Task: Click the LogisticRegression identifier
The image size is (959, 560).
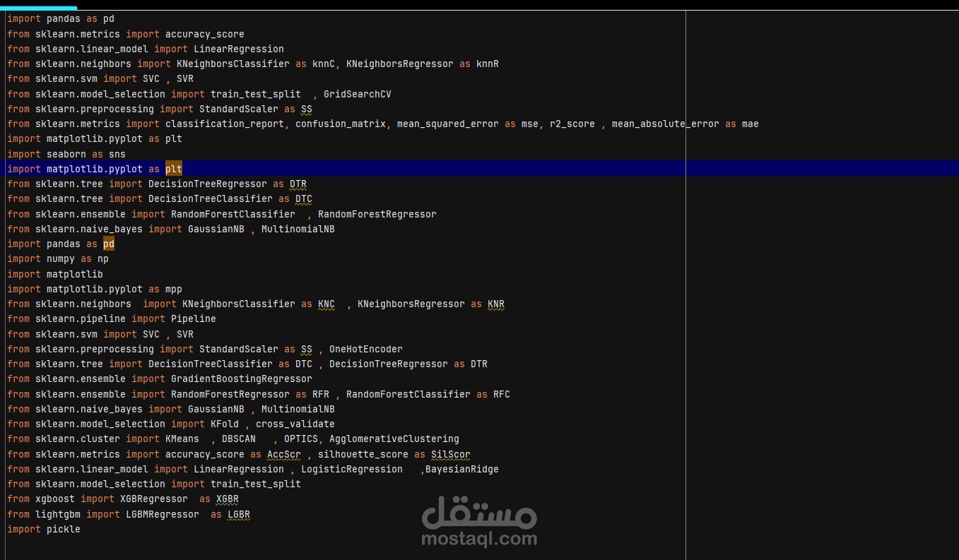Action: pos(352,469)
